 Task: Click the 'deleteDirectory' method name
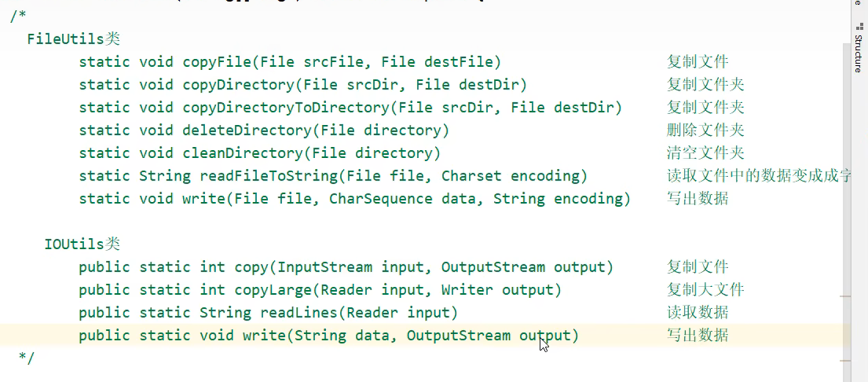coord(247,130)
